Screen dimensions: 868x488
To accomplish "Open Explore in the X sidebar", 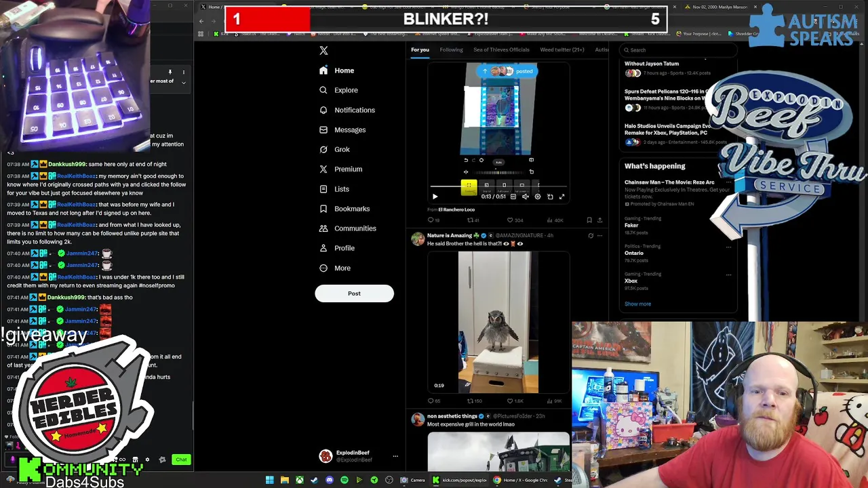I will pos(338,90).
